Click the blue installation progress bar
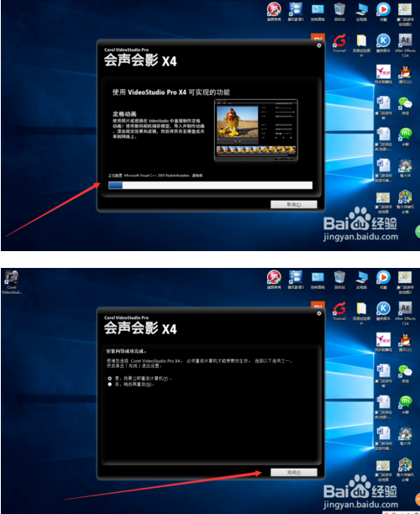The height and width of the screenshot is (514, 420). click(210, 186)
